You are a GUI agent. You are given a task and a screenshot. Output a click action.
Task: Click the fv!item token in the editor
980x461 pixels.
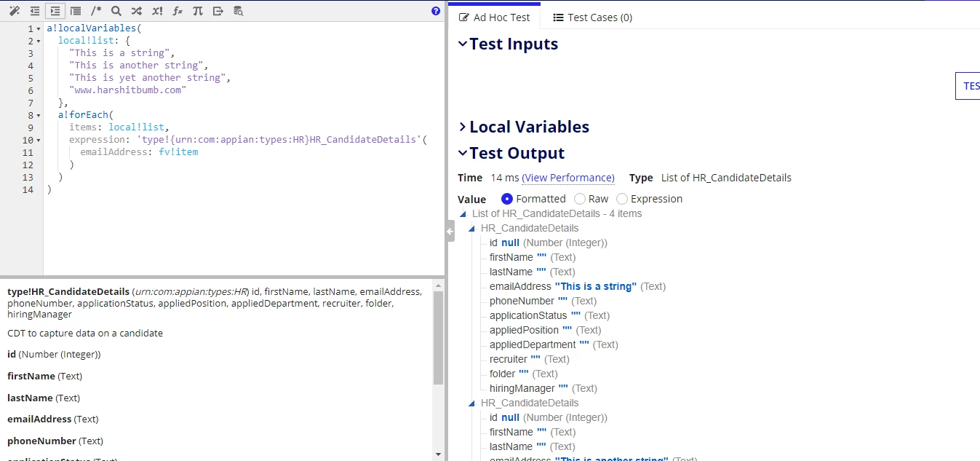[x=178, y=152]
